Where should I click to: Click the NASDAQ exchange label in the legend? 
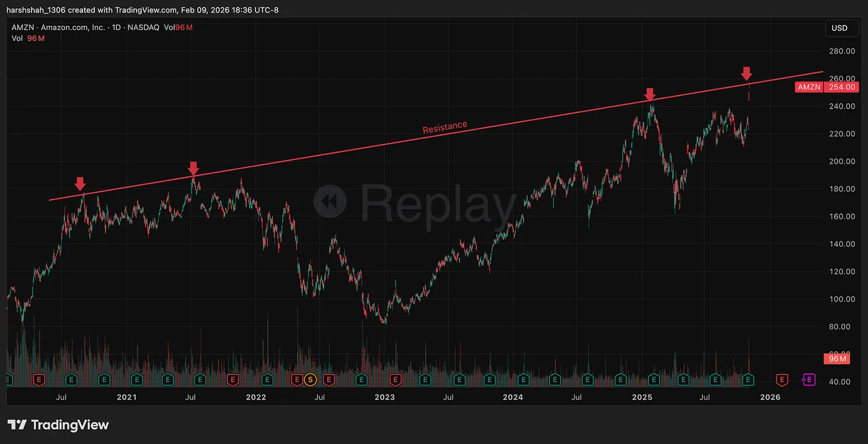144,27
